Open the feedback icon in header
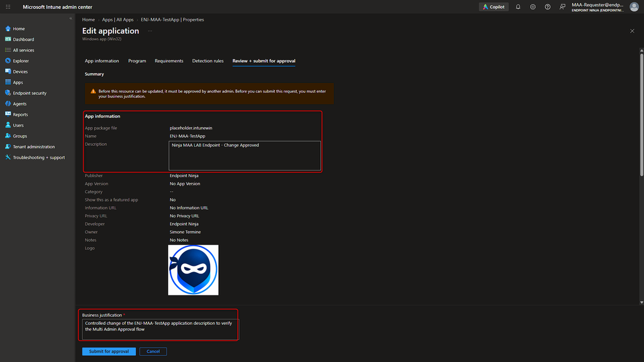644x362 pixels. (562, 7)
